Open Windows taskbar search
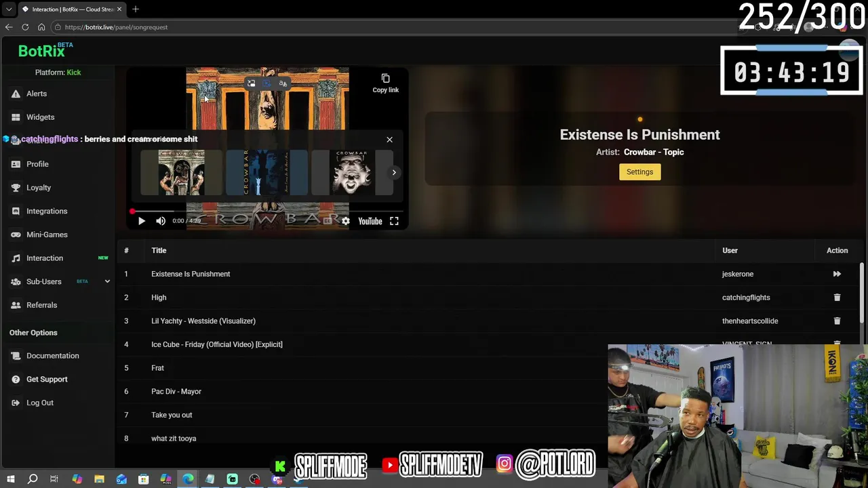Screen dimensions: 868x488 click(x=32, y=479)
